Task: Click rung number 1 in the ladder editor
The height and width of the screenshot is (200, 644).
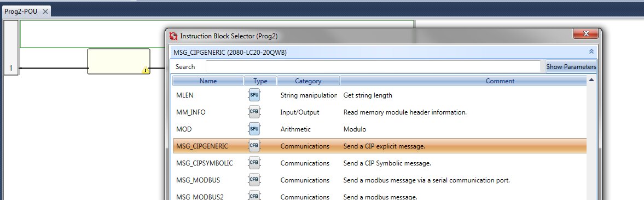Action: click(11, 68)
